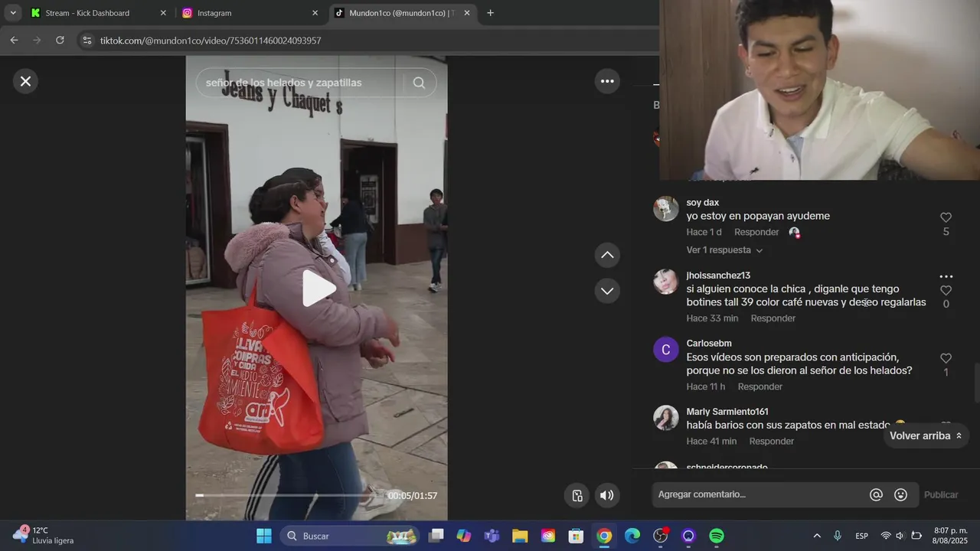Close the Instagram browser tab
The width and height of the screenshot is (980, 551).
pyautogui.click(x=315, y=13)
